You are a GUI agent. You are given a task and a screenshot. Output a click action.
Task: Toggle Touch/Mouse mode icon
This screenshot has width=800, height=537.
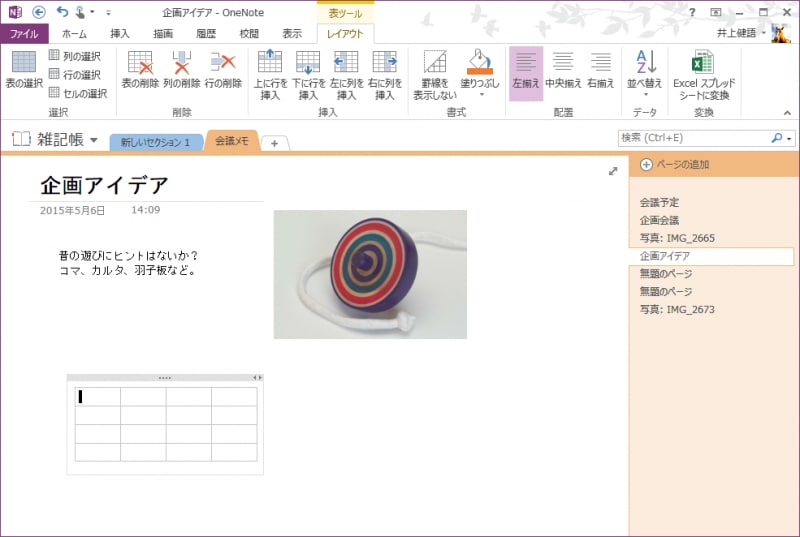80,11
